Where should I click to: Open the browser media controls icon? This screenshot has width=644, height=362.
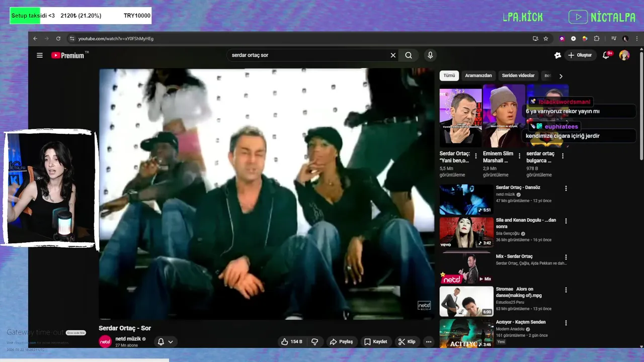coord(614,39)
